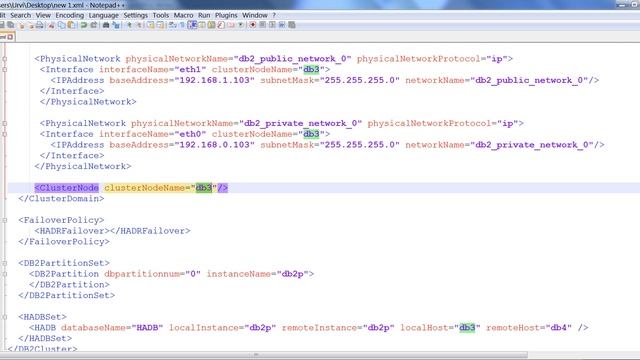Click the Print toolbar icon
The height and width of the screenshot is (360, 640).
click(x=40, y=25)
